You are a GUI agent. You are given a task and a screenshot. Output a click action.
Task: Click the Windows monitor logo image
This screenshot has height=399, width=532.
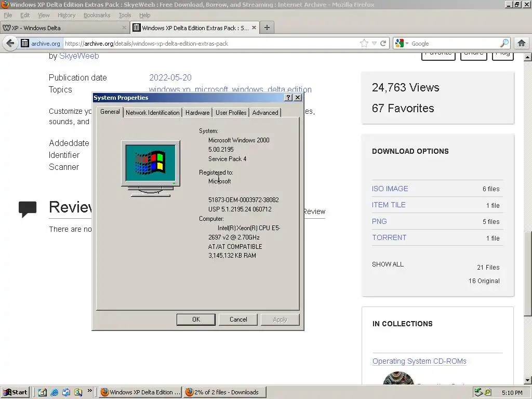(x=150, y=168)
